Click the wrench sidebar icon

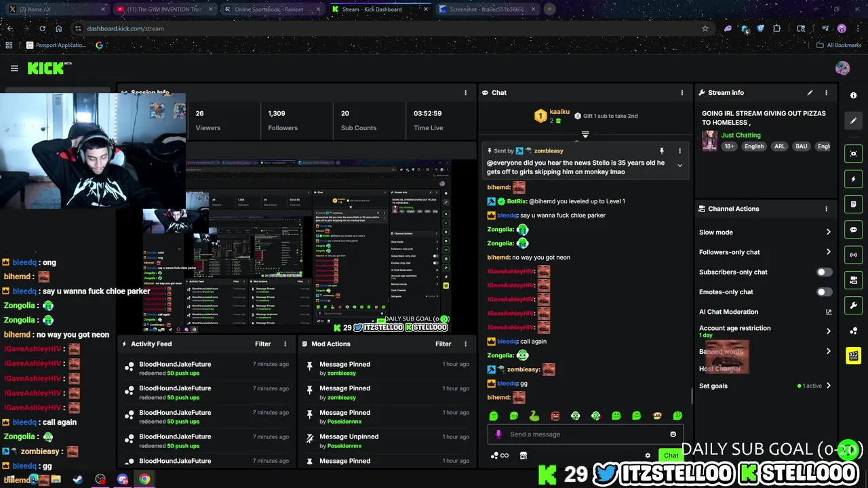coord(854,305)
